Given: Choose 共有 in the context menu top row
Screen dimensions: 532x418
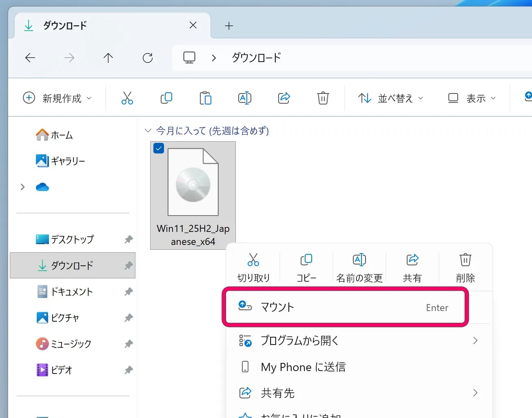Looking at the screenshot, I should pos(412,268).
